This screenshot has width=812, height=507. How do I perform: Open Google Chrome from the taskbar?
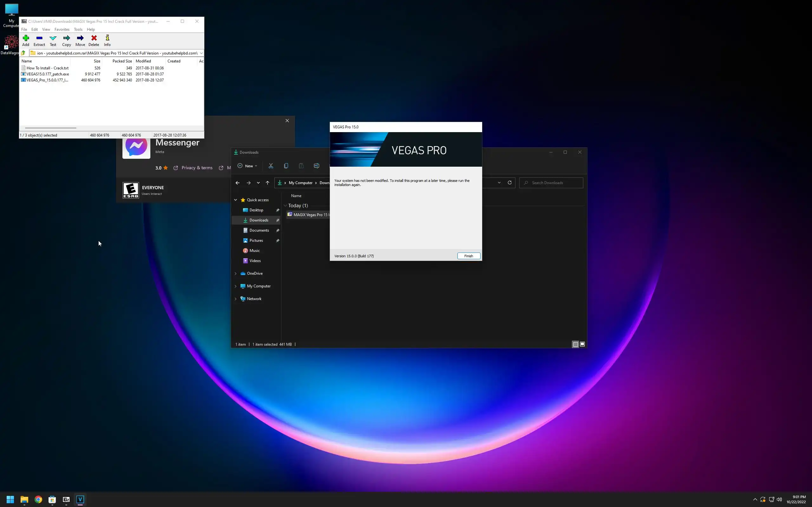click(x=38, y=499)
